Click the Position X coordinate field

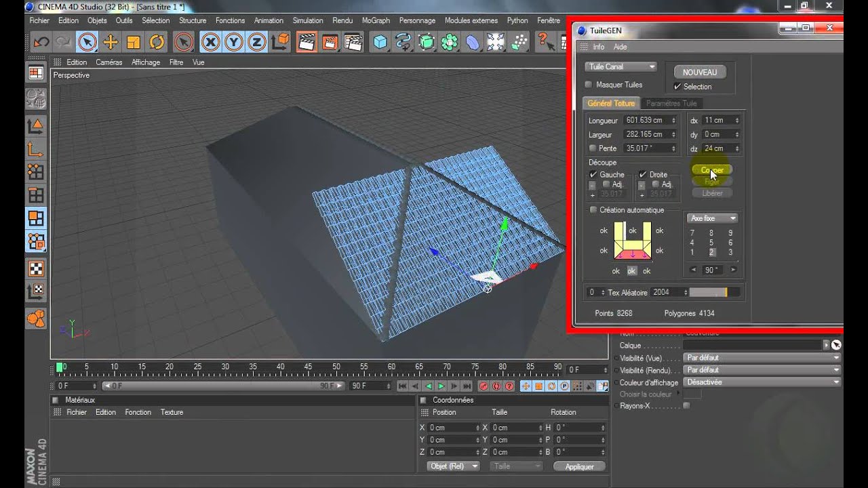click(x=452, y=428)
